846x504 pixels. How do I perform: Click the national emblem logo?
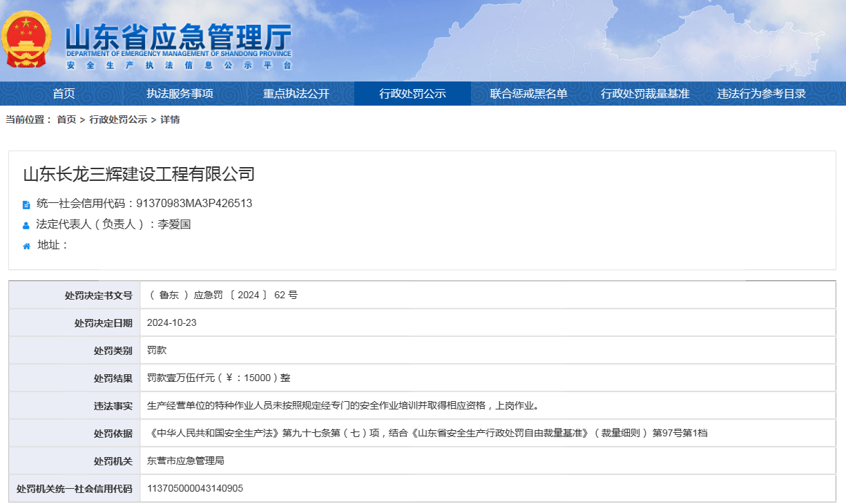[x=25, y=39]
